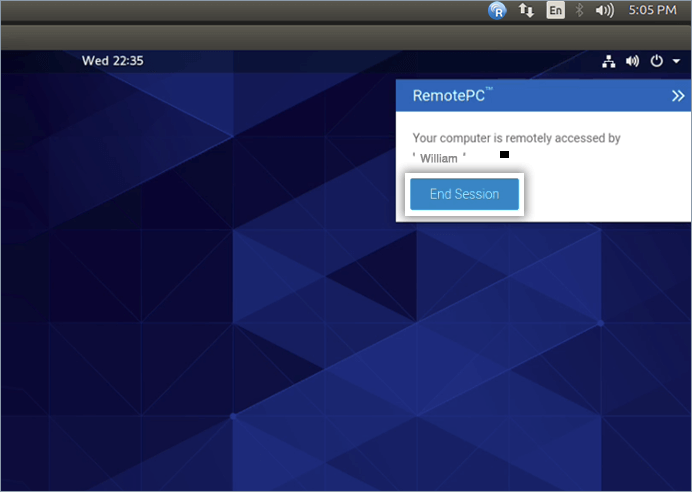The width and height of the screenshot is (692, 492).
Task: Open the En keyboard language selector
Action: pyautogui.click(x=555, y=11)
